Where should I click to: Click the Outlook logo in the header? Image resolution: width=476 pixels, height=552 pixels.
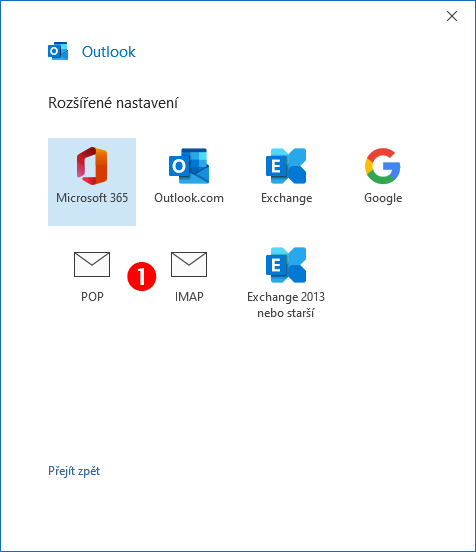tap(58, 51)
